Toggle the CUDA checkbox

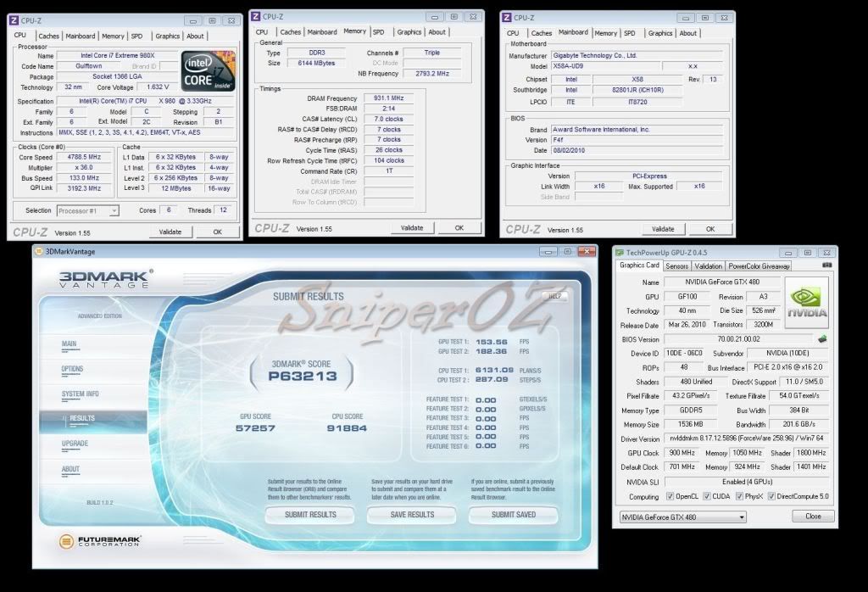click(x=709, y=497)
